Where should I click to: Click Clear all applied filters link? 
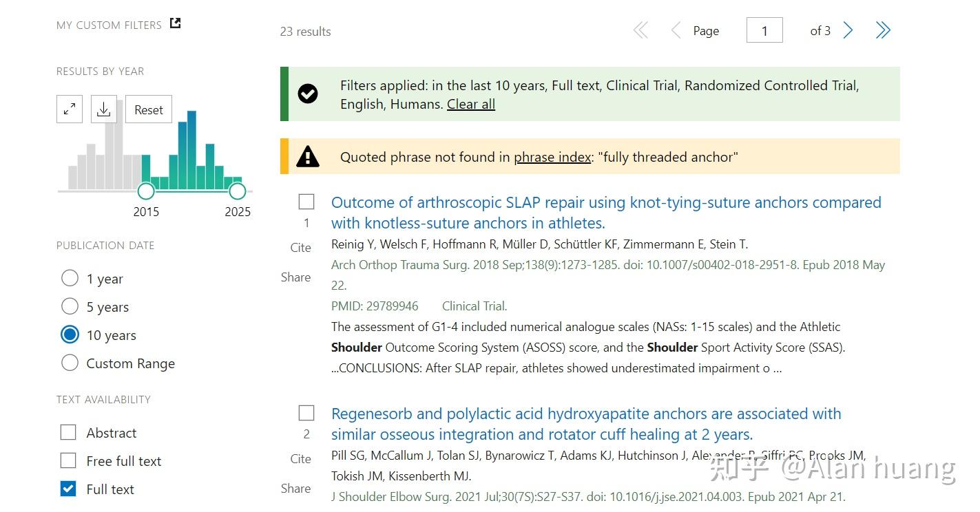tap(471, 104)
